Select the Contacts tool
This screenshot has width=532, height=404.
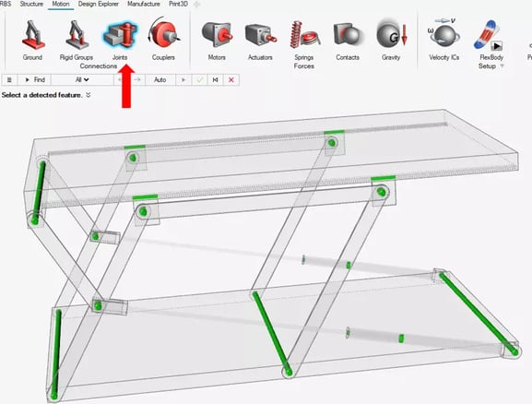point(348,35)
